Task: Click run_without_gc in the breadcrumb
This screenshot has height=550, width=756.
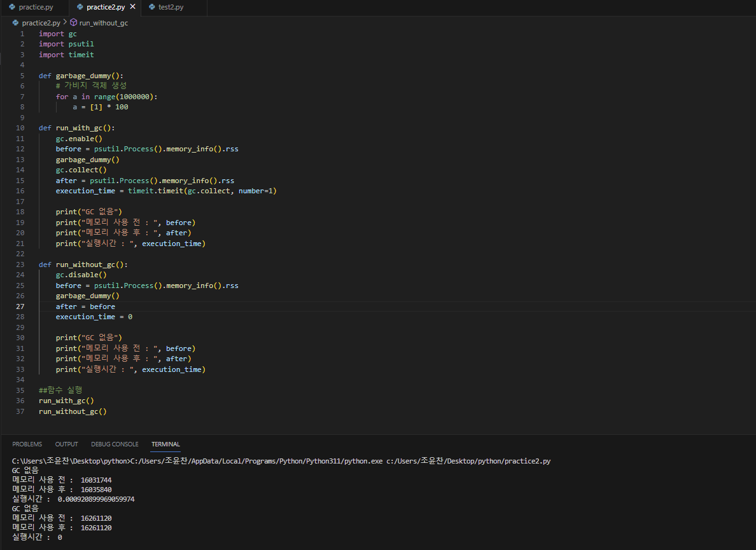Action: [104, 23]
